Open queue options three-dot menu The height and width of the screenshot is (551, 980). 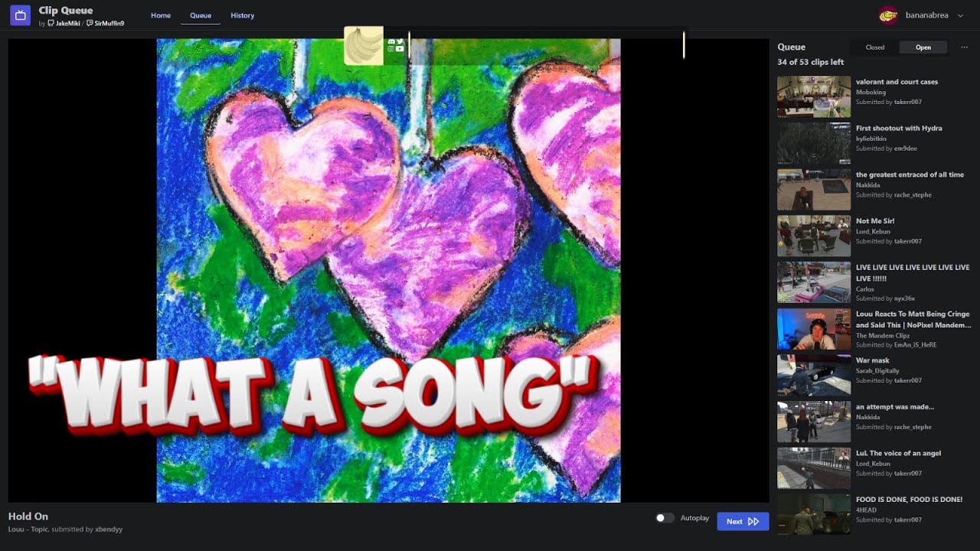(x=964, y=47)
